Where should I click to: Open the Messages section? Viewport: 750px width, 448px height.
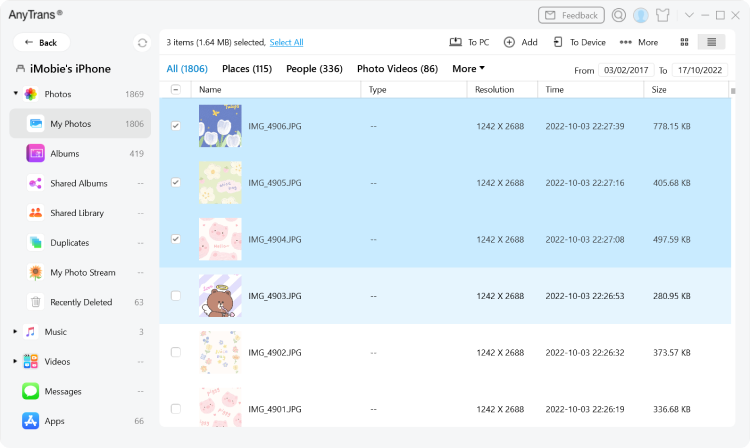(63, 391)
